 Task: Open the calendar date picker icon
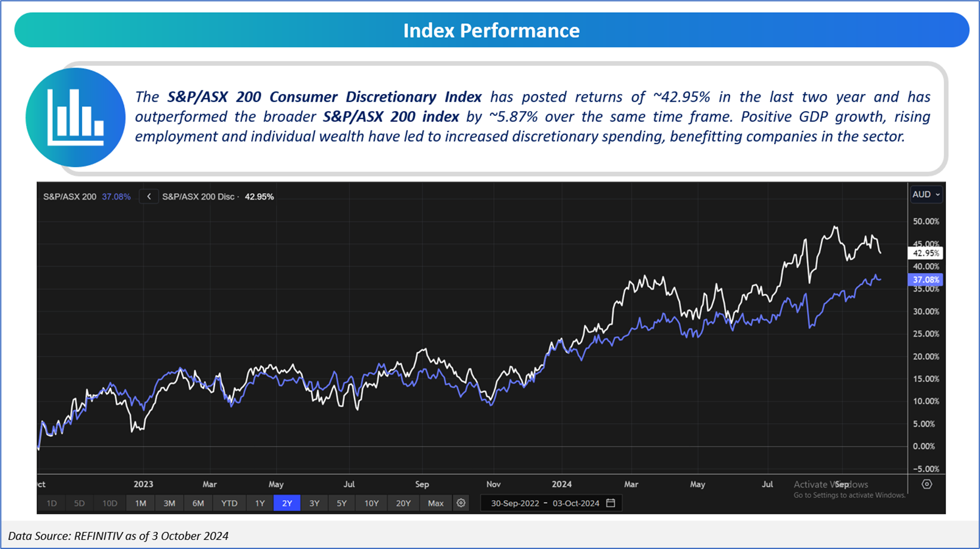[x=611, y=503]
